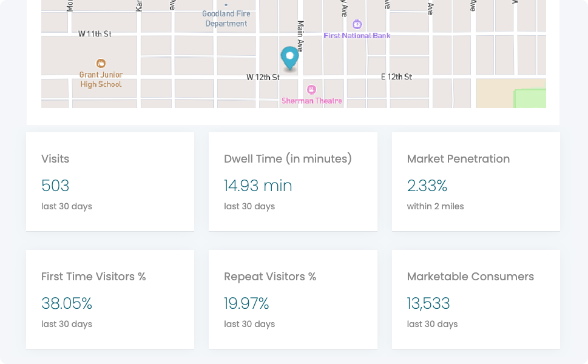Click the Goodland Fire Department map marker
This screenshot has height=364, width=588.
point(226,5)
